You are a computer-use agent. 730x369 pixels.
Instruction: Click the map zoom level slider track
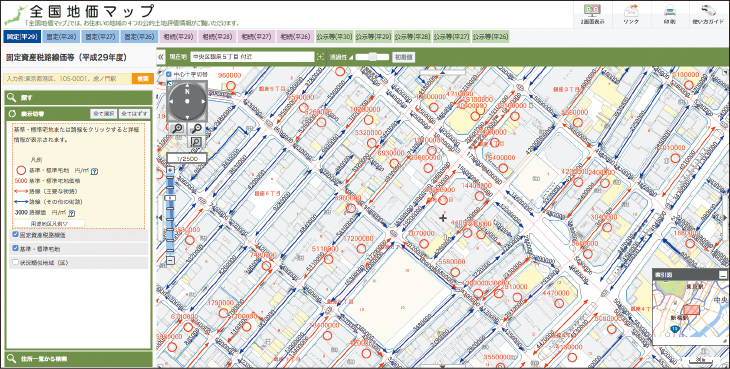(170, 215)
